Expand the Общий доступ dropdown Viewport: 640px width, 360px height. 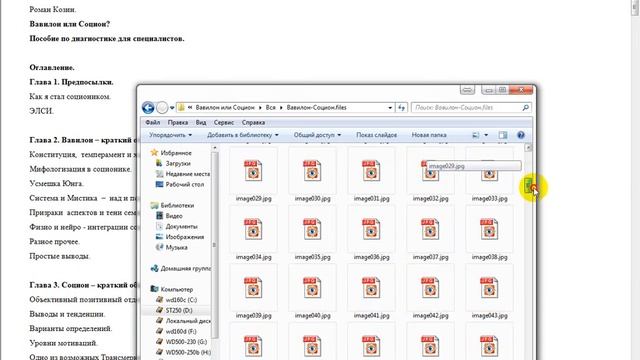click(317, 135)
